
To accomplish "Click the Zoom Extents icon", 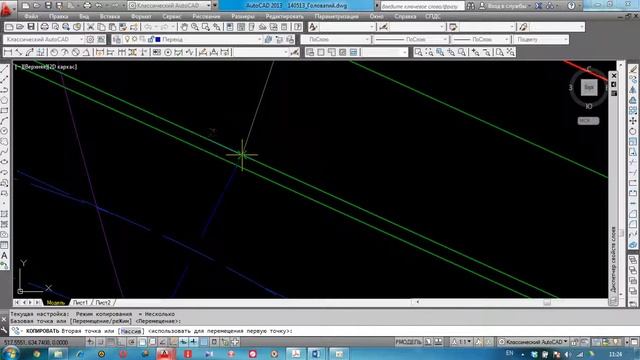I will 510,52.
